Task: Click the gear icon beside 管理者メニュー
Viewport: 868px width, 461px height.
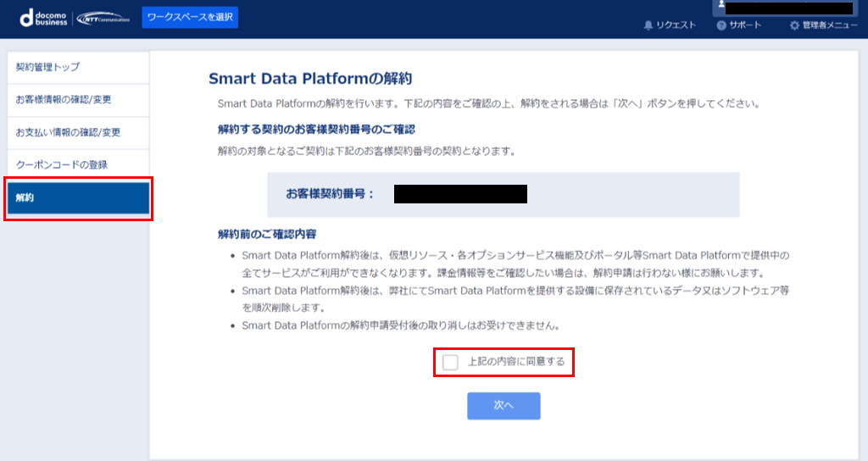Action: click(x=794, y=25)
